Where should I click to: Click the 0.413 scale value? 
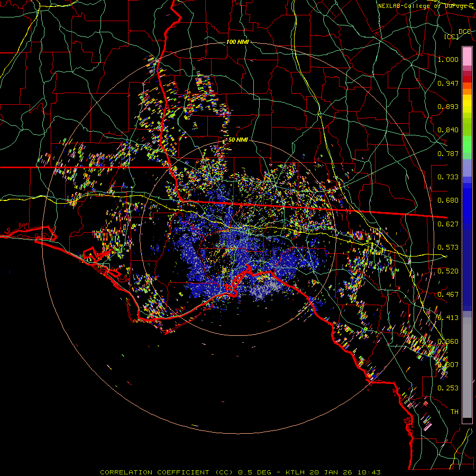(x=448, y=317)
